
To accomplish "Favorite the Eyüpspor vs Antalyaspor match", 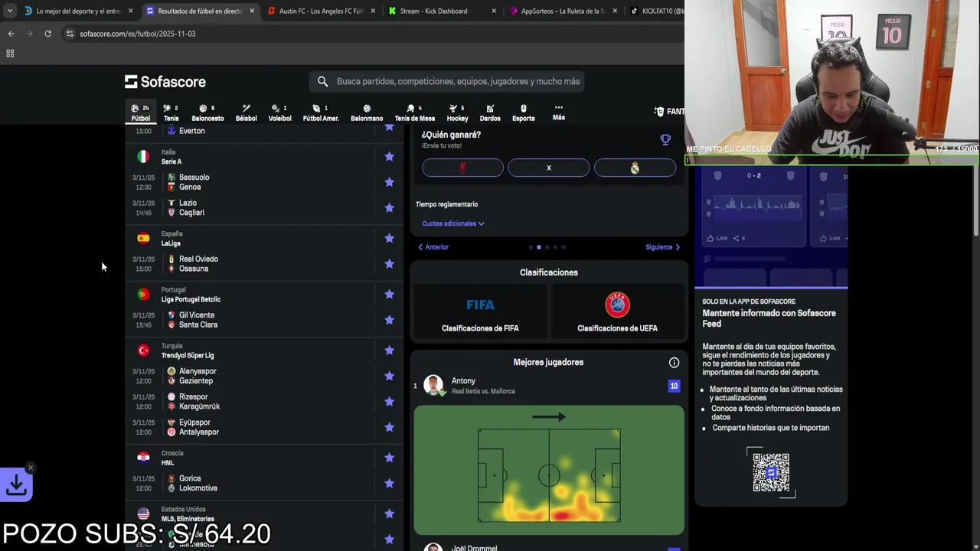I will tap(389, 427).
